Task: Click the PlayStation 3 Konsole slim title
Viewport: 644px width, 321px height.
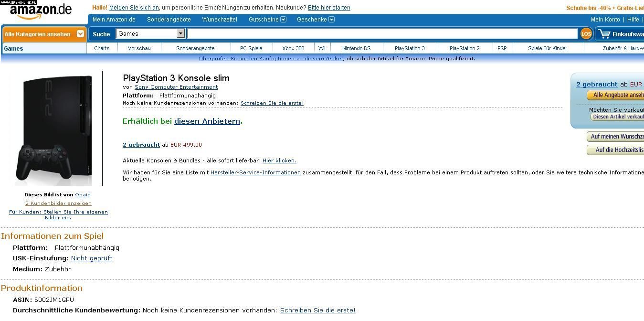Action: coord(176,78)
